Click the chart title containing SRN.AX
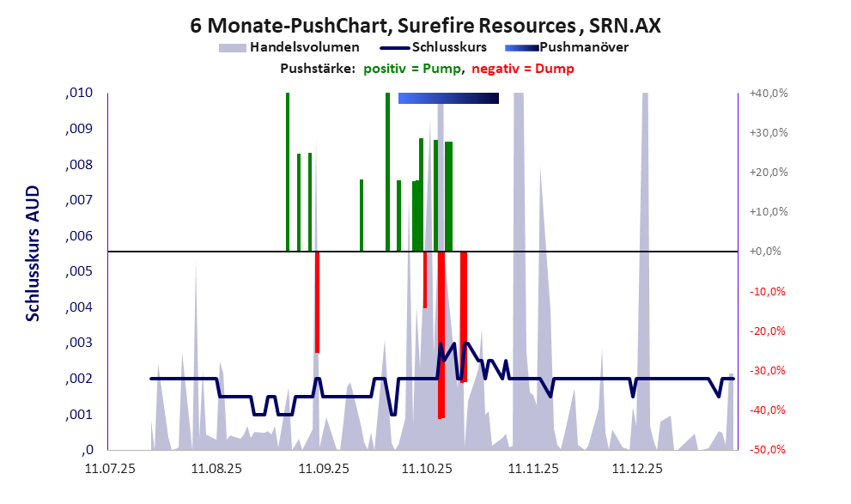This screenshot has width=851, height=504. pyautogui.click(x=425, y=26)
